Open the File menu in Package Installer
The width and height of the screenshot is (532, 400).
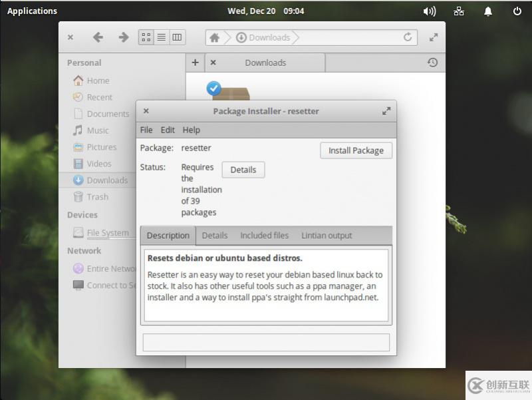click(x=146, y=130)
